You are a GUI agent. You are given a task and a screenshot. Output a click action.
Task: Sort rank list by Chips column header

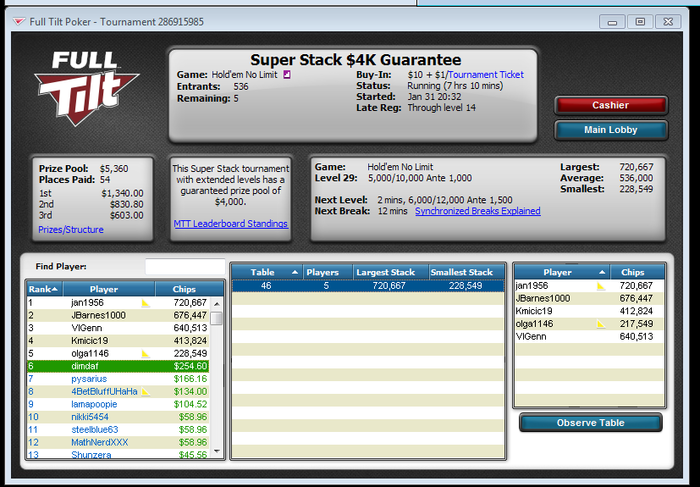189,289
